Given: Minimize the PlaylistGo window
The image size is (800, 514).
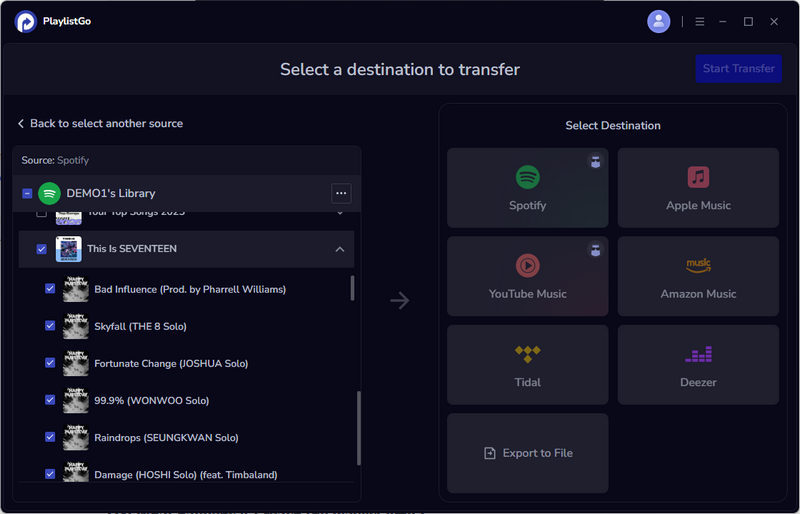Looking at the screenshot, I should point(722,21).
